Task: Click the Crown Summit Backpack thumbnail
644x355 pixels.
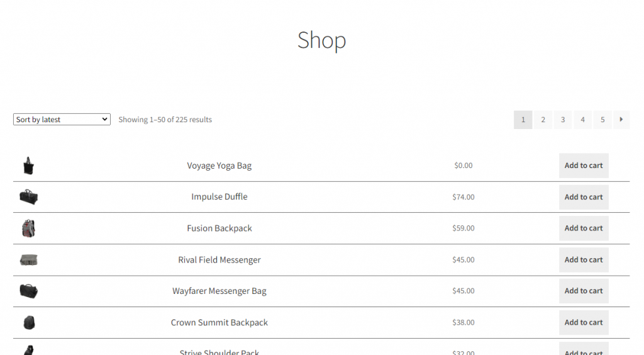Action: 28,322
